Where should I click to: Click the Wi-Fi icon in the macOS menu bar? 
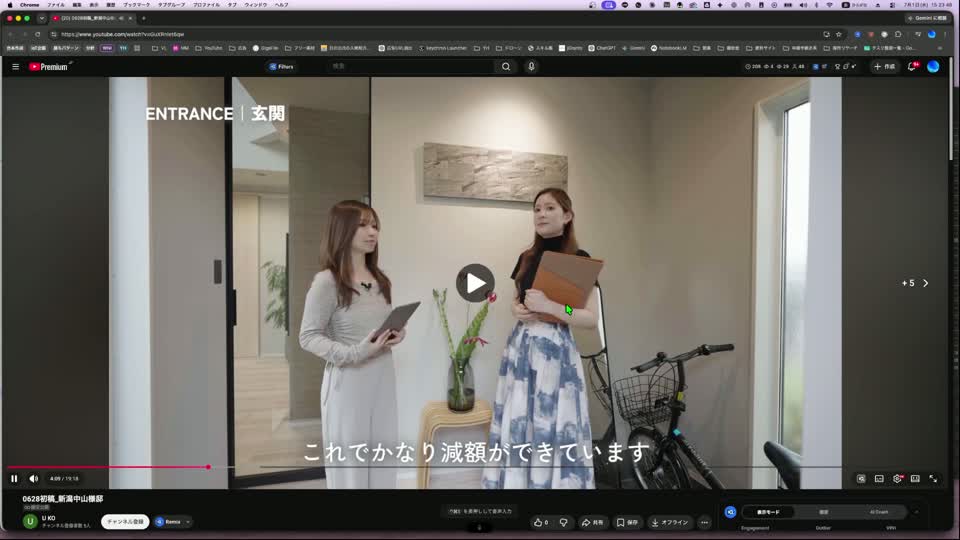(x=830, y=4)
